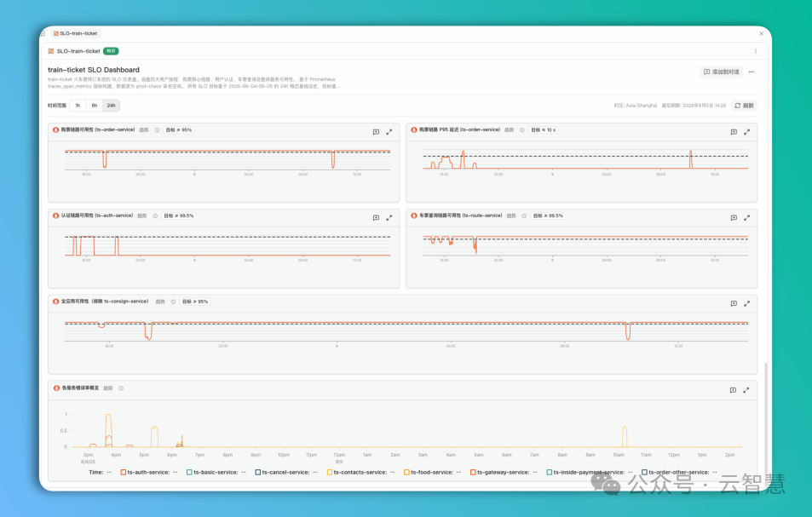812x517 pixels.
Task: Expand the 车票查询链路可用性 panel to fullscreen
Action: pos(746,218)
